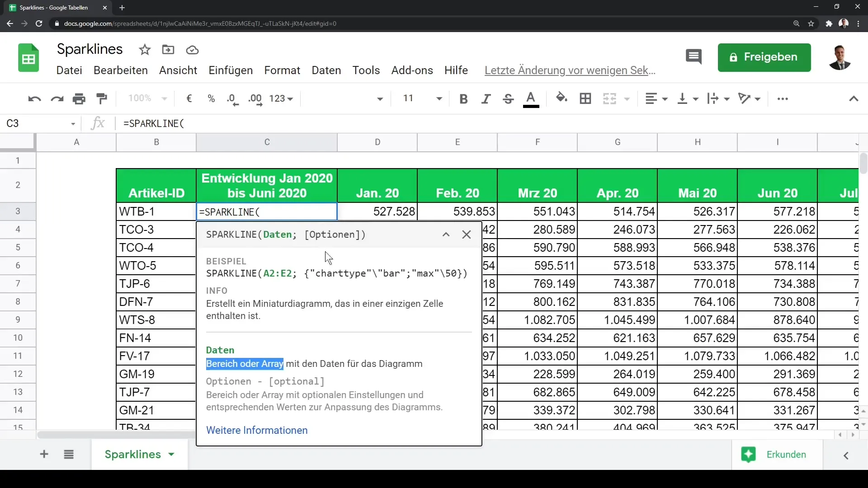The image size is (868, 488).
Task: Open the Add-ons menu
Action: click(x=412, y=70)
